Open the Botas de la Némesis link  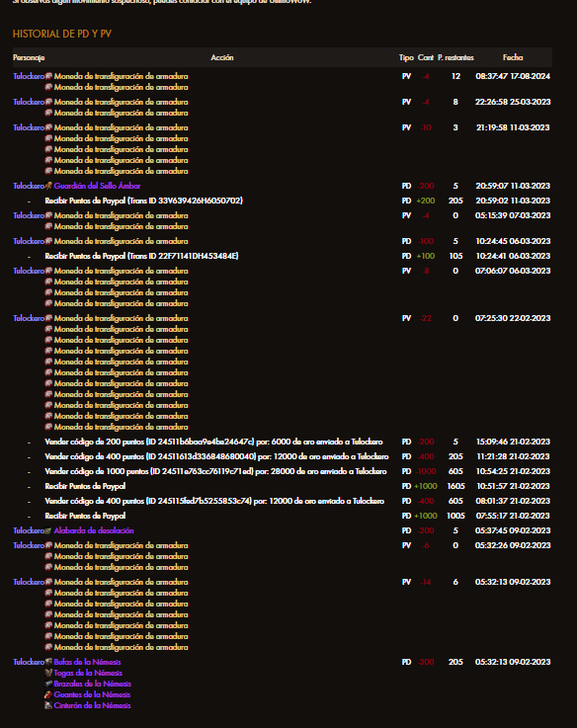click(x=87, y=662)
